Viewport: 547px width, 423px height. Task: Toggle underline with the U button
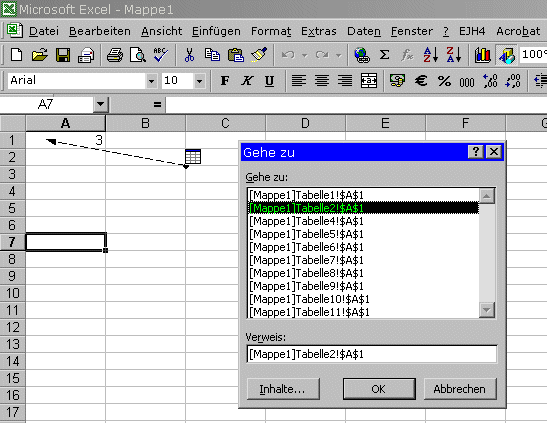(x=269, y=81)
